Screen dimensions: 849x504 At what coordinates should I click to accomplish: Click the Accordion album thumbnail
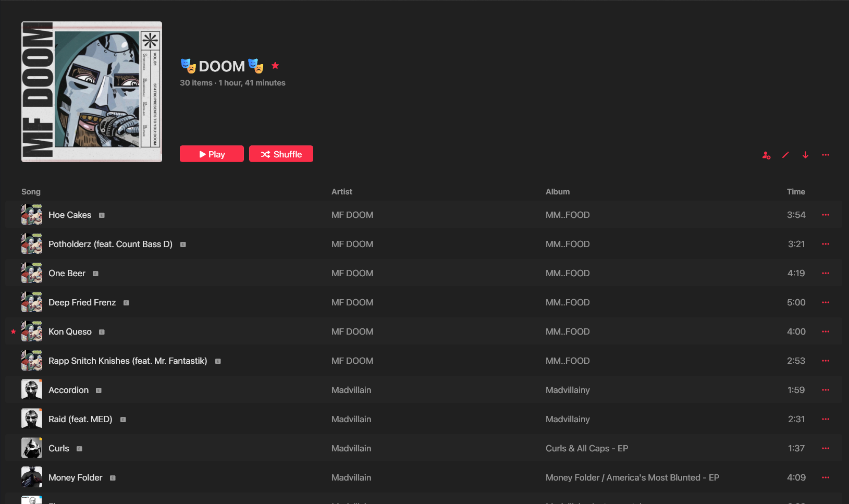[x=32, y=389]
